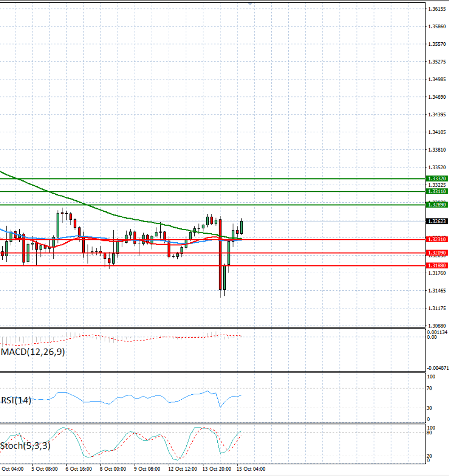Image resolution: width=449 pixels, height=476 pixels.
Task: Click the RSI scale level 70
Action: 429,389
